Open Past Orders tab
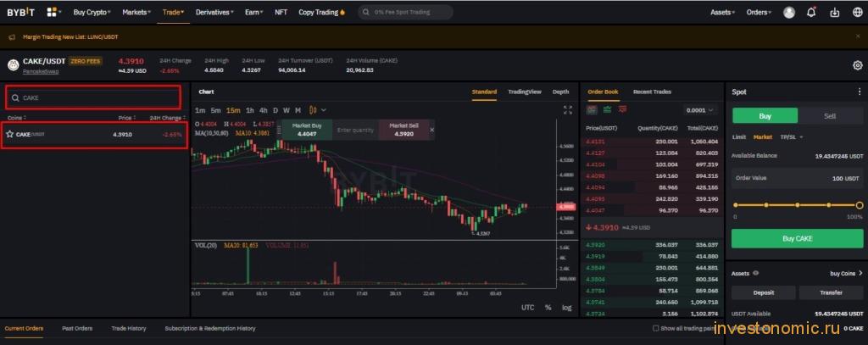This screenshot has width=868, height=345. (77, 328)
